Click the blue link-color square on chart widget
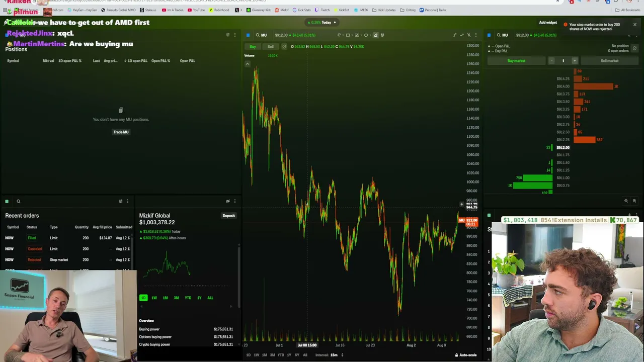 coord(248,35)
